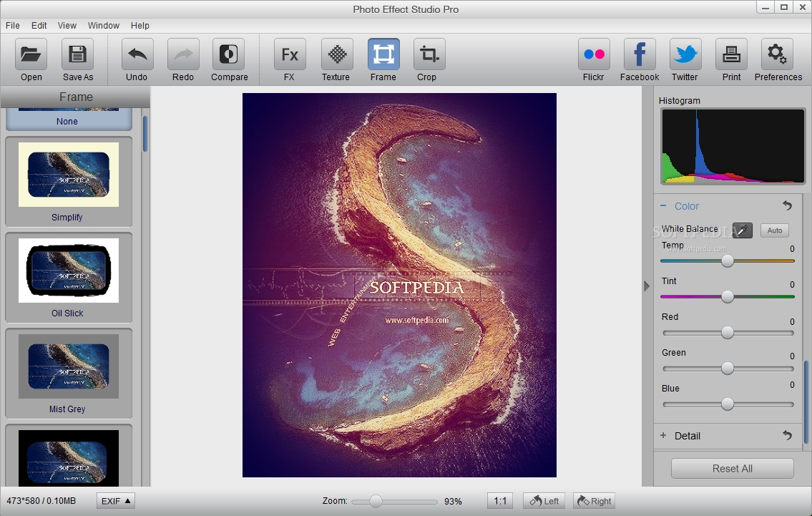Click the Frame panel header
812x516 pixels.
tap(76, 97)
